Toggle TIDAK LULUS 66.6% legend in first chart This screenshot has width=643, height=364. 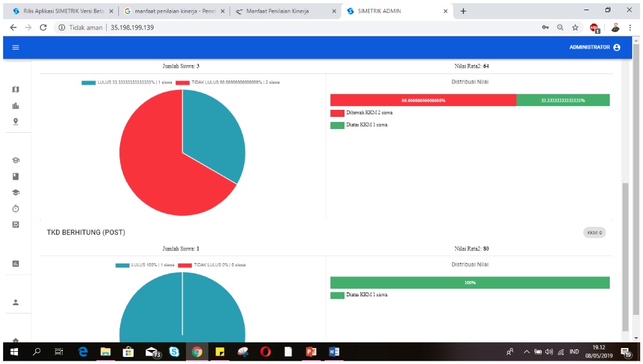tap(228, 82)
